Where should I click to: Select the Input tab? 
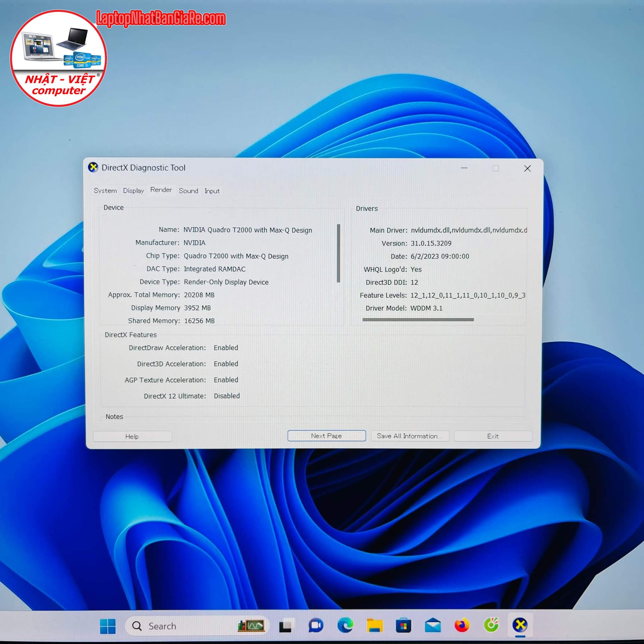pos(212,191)
